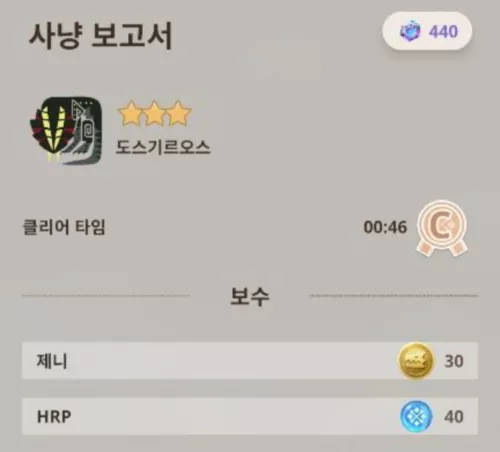Select the third gold star
The width and height of the screenshot is (500, 452).
[179, 114]
